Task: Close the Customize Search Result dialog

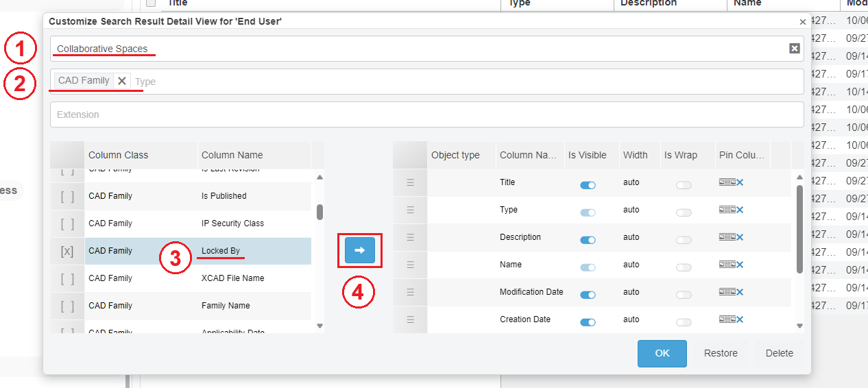Action: point(803,22)
